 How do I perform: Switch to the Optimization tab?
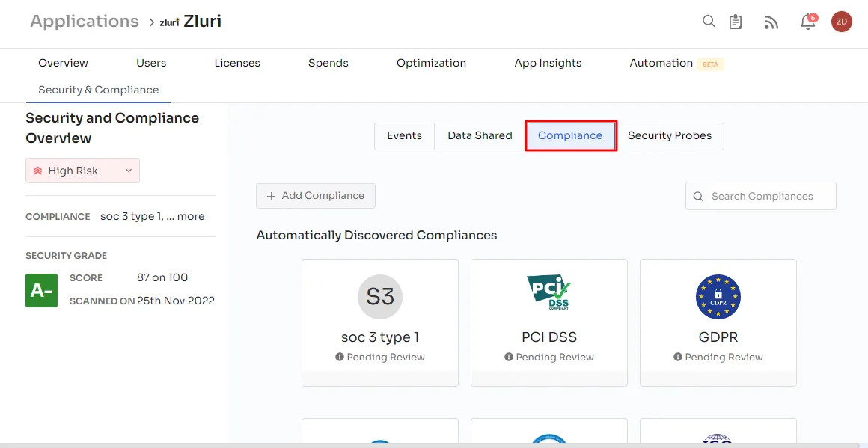coord(431,63)
